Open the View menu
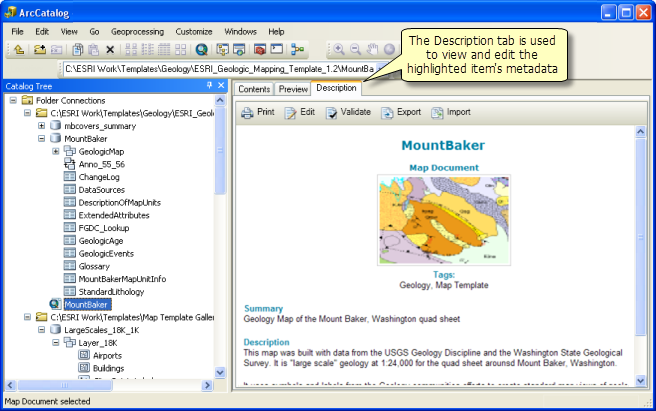Viewport: 656px width, 411px height. [x=69, y=31]
